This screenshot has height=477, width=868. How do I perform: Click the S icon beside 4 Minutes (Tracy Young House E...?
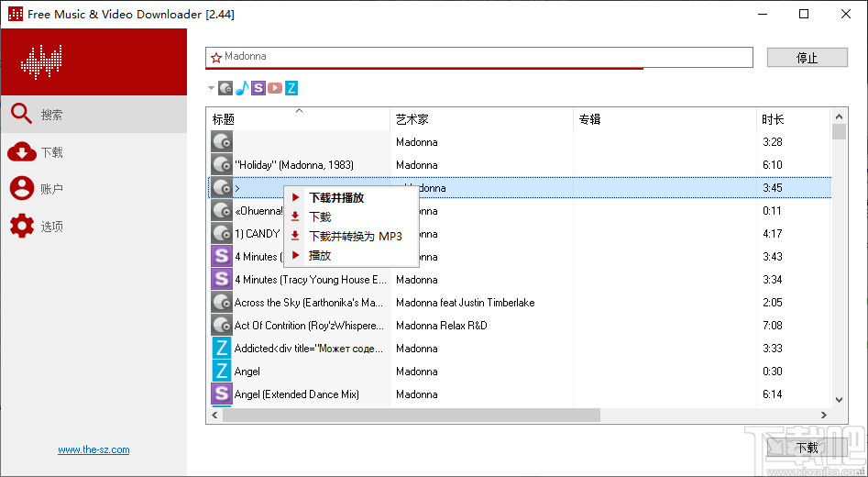coord(222,279)
